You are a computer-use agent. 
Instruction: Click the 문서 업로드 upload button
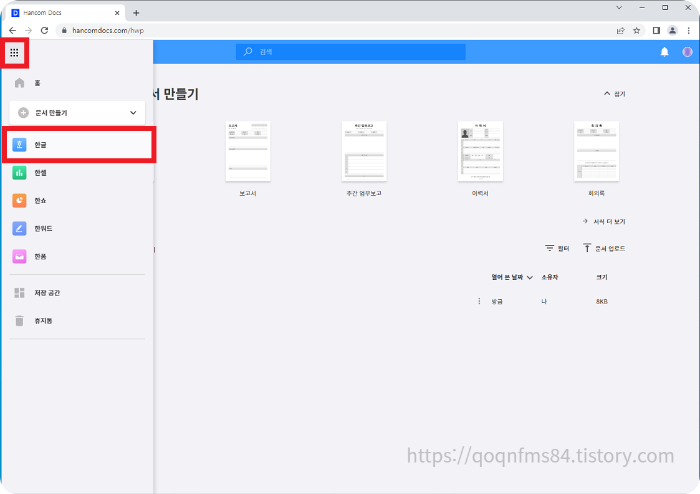604,248
